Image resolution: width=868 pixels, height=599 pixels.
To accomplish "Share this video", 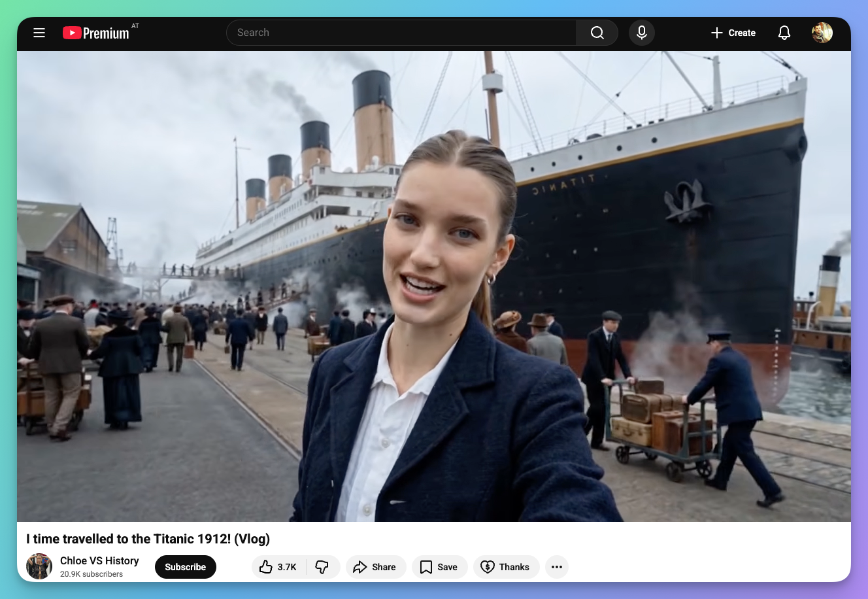I will click(375, 567).
